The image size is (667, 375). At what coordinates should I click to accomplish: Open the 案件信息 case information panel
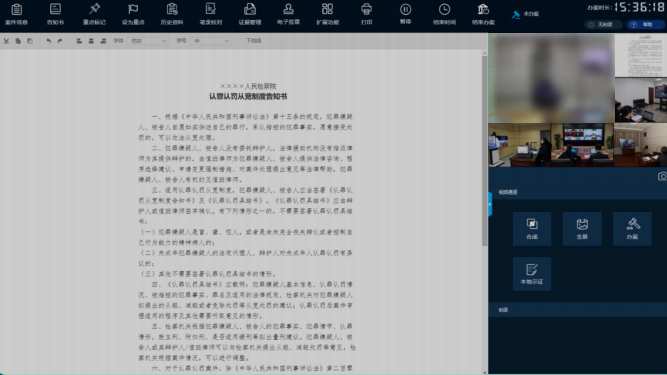tap(17, 14)
